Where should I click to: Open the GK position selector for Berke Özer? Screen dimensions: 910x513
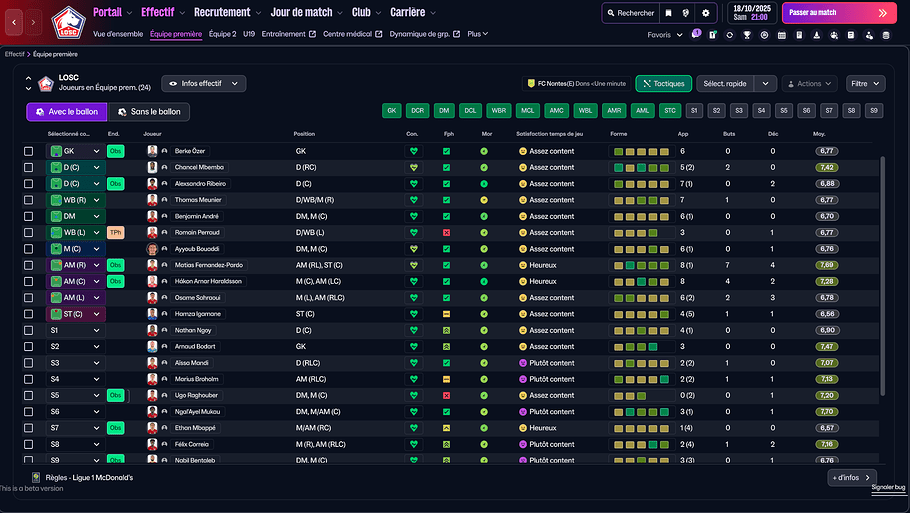[x=76, y=151]
